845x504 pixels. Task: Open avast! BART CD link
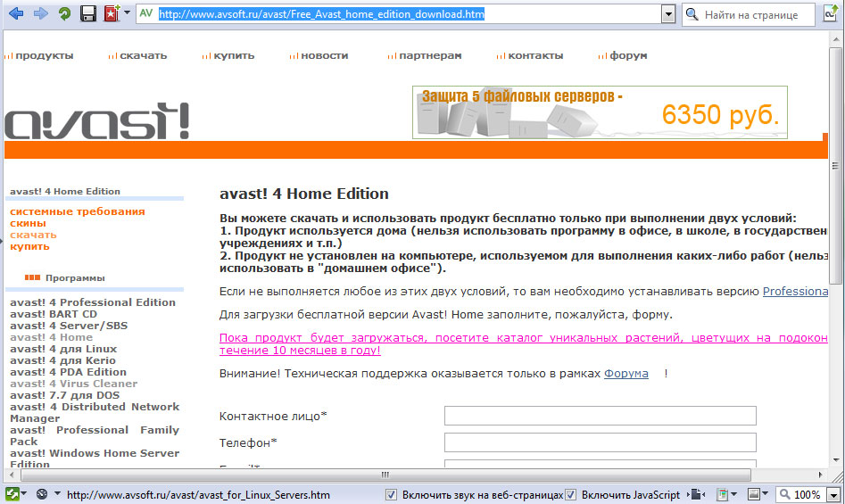coord(54,314)
